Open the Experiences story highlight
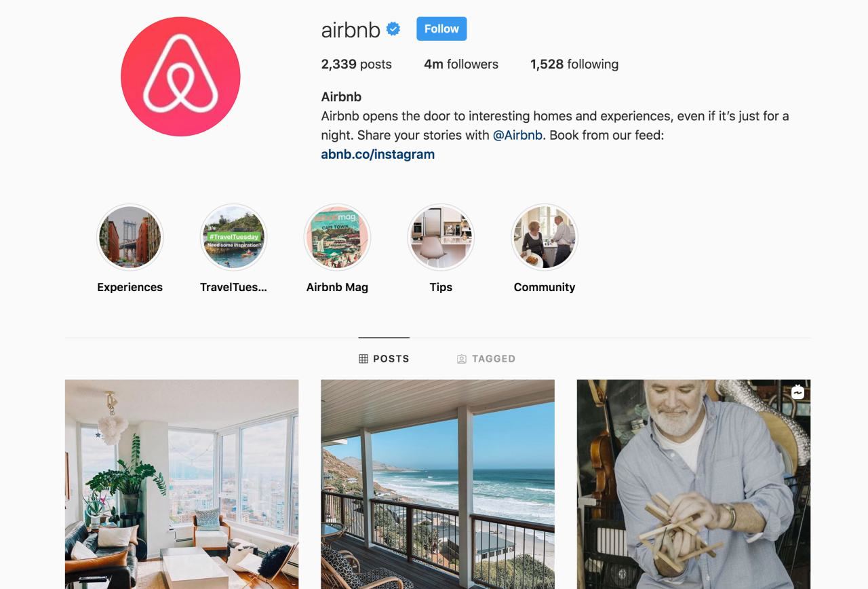 click(x=130, y=237)
